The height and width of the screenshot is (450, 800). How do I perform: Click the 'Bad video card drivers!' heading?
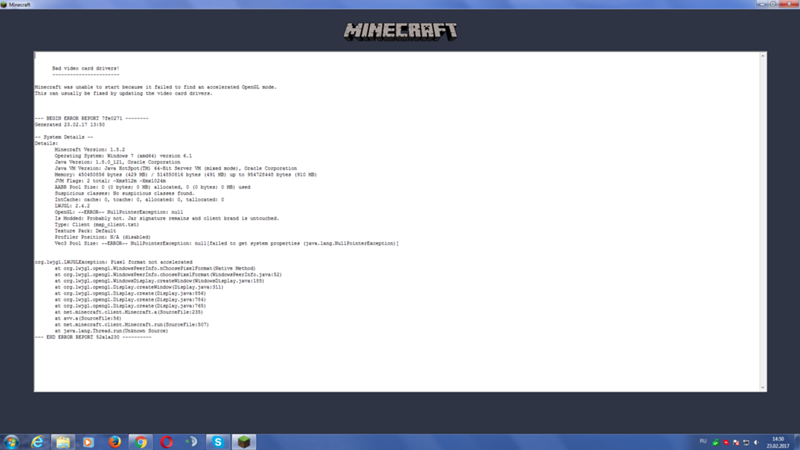click(x=85, y=68)
